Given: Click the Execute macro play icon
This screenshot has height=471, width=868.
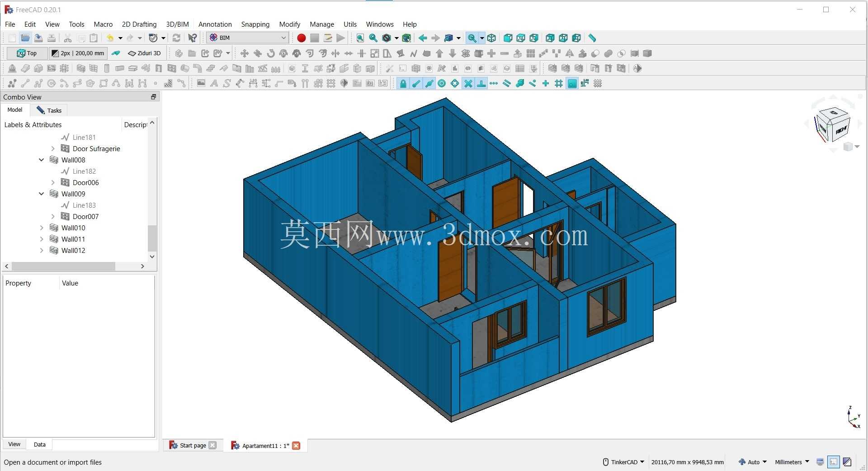Looking at the screenshot, I should click(340, 38).
